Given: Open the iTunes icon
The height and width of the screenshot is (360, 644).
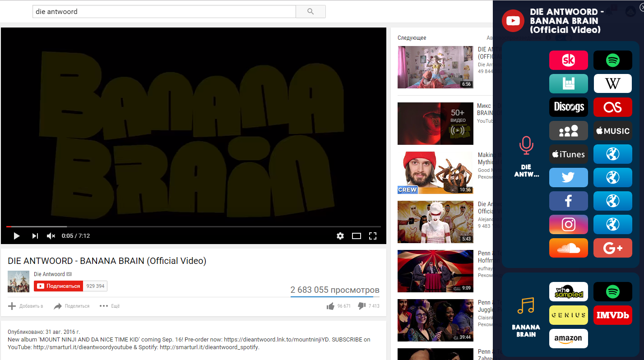Looking at the screenshot, I should click(x=569, y=154).
